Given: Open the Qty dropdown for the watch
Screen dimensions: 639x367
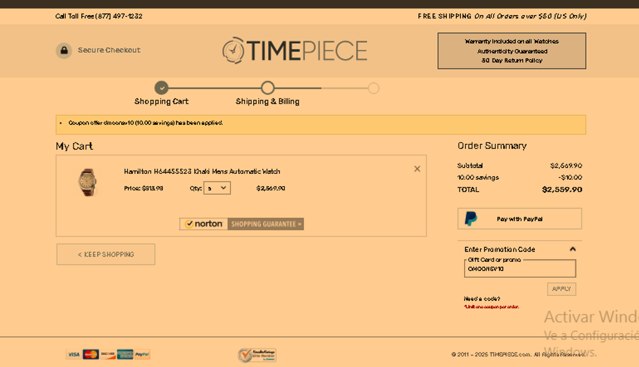Looking at the screenshot, I should (x=217, y=188).
